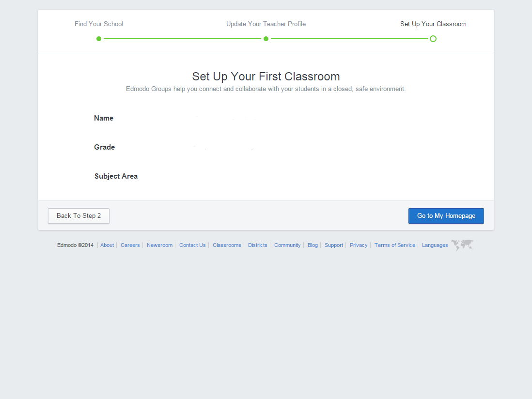Select the Update Your Teacher Profile label

pyautogui.click(x=266, y=24)
